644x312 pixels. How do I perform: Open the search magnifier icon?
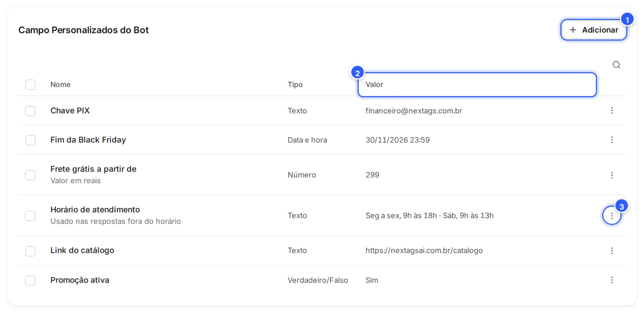[616, 65]
